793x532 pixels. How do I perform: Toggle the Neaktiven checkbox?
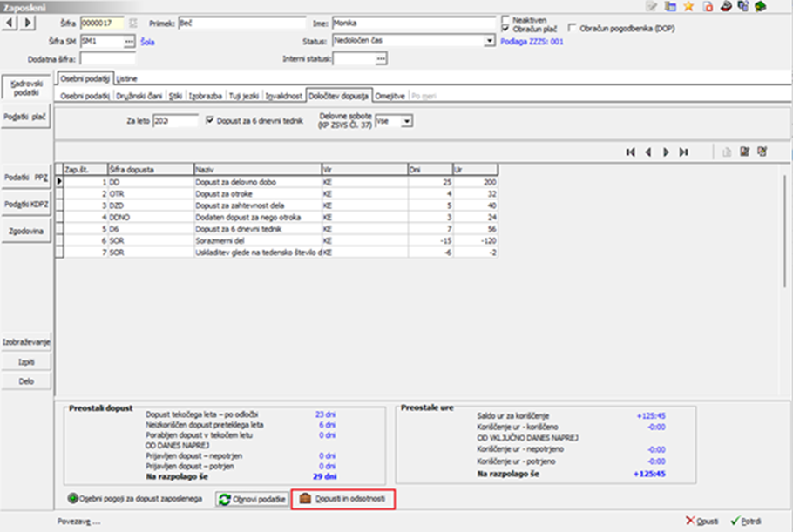505,20
